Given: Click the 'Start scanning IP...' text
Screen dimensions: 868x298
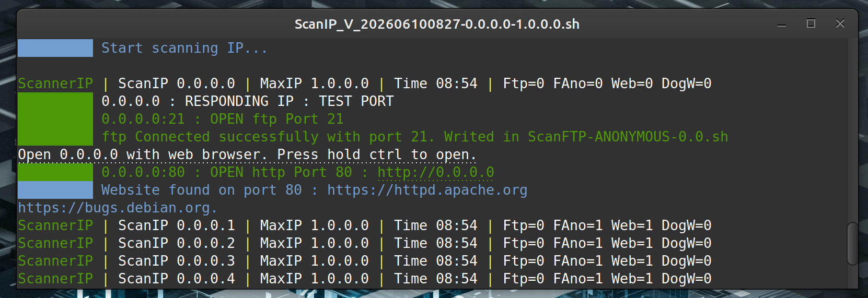Looking at the screenshot, I should tap(184, 48).
